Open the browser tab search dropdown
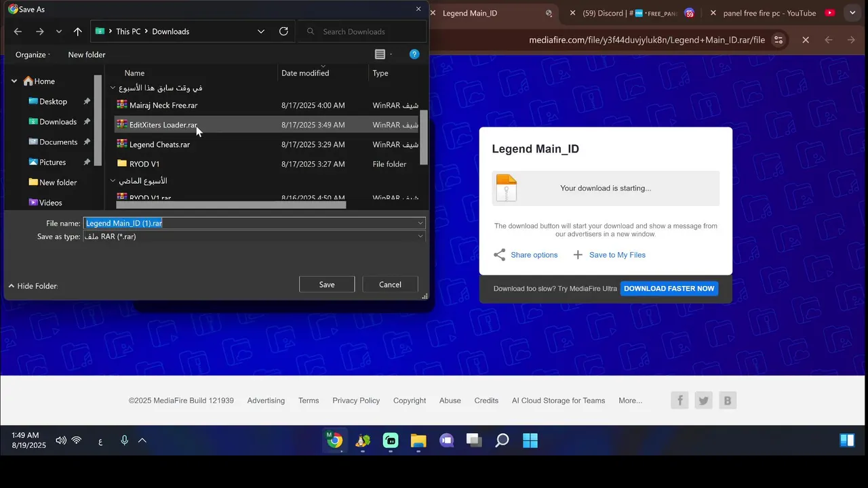 tap(852, 13)
